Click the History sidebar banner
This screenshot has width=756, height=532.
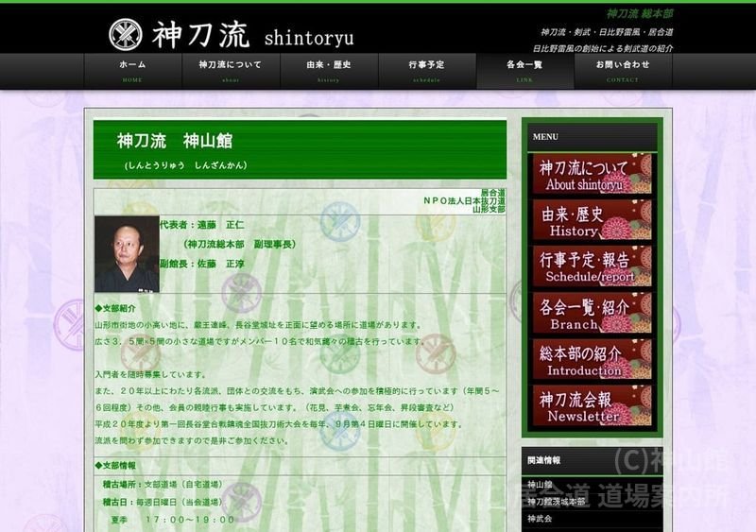pyautogui.click(x=593, y=220)
